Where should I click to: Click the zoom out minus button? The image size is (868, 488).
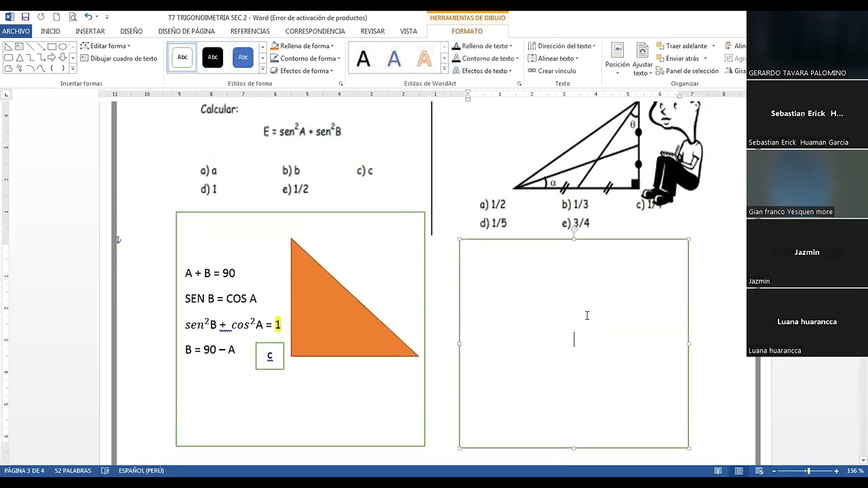pyautogui.click(x=775, y=470)
